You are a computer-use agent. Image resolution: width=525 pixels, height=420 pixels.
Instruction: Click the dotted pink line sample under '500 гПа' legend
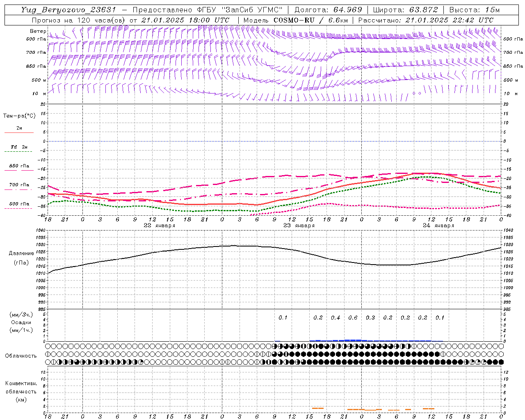pos(18,209)
